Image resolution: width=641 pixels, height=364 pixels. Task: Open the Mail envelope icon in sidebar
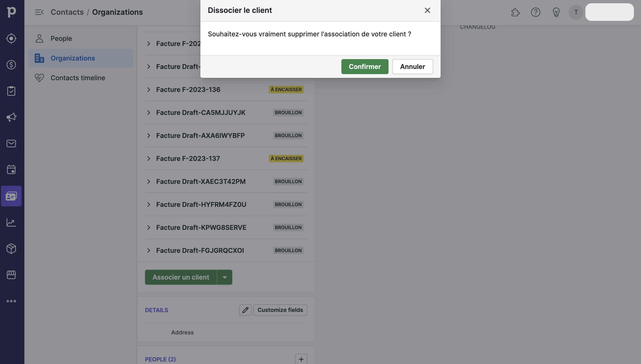pyautogui.click(x=11, y=144)
